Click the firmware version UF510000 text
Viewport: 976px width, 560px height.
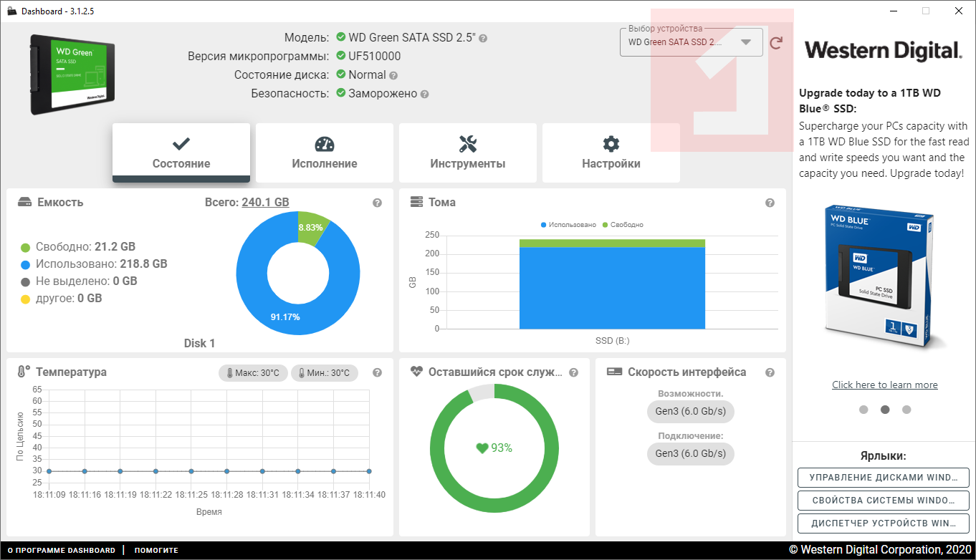tap(375, 56)
